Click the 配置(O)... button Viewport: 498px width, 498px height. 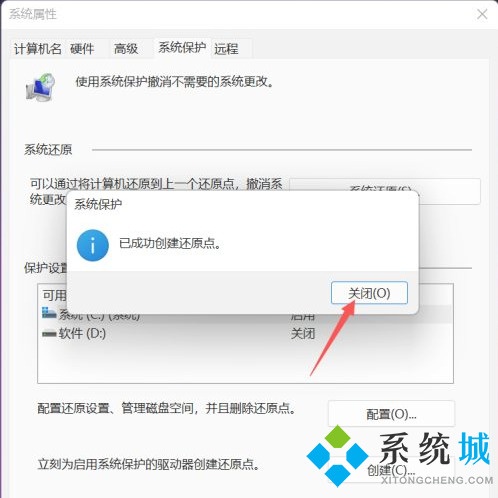pos(391,414)
